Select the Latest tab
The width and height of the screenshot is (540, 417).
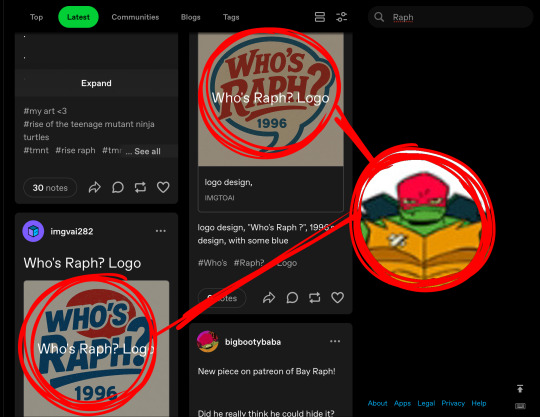click(x=78, y=17)
